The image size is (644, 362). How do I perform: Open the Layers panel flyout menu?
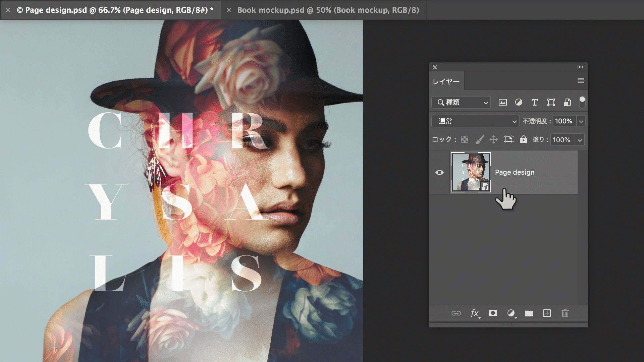click(581, 81)
